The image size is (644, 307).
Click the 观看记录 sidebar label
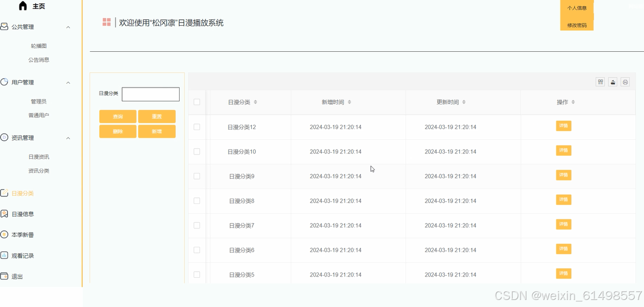[23, 256]
